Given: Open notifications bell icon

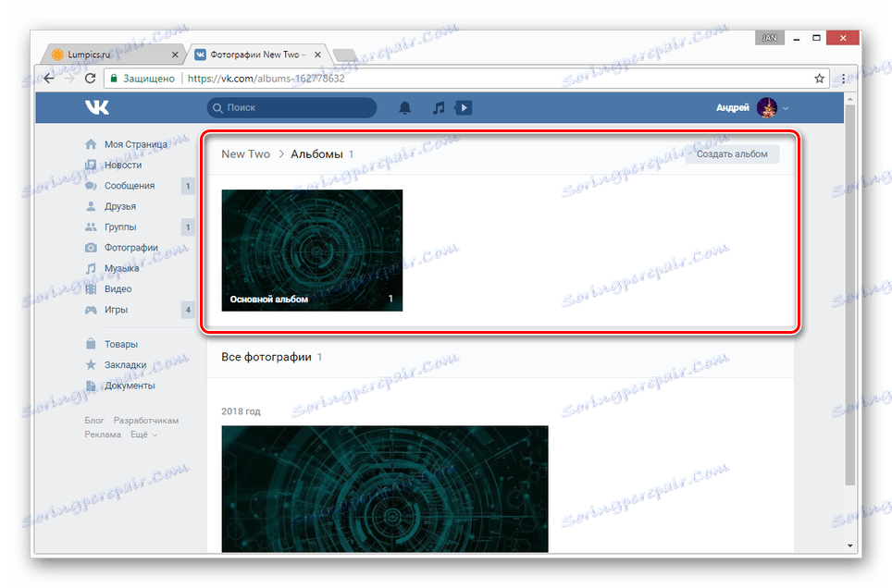Looking at the screenshot, I should tap(404, 107).
